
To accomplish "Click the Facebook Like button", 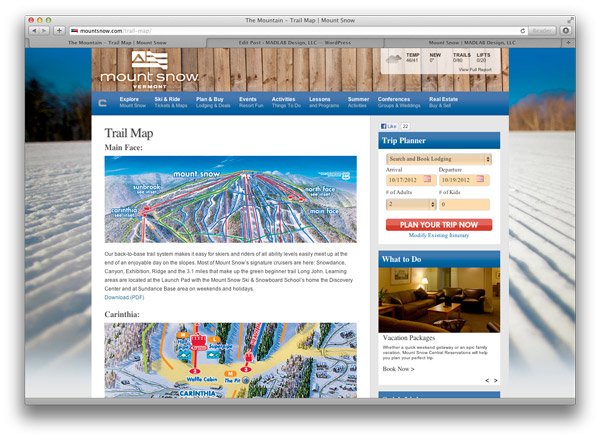I will (x=389, y=126).
